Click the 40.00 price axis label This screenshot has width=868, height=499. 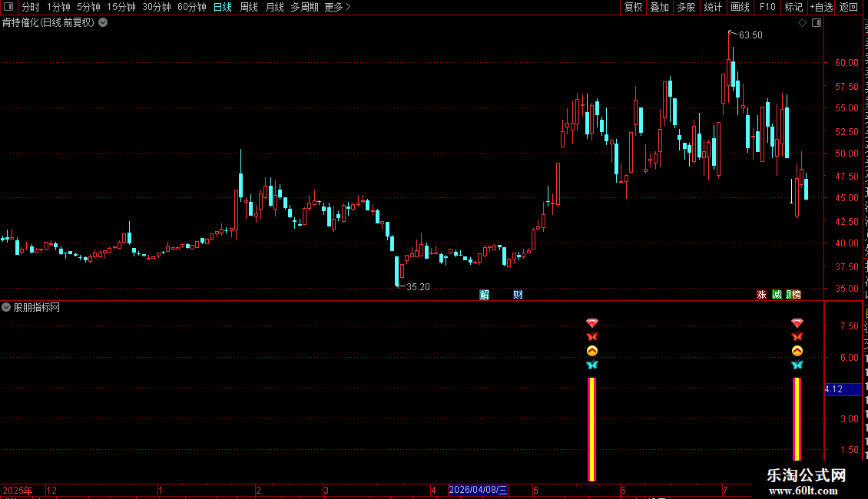pyautogui.click(x=846, y=243)
